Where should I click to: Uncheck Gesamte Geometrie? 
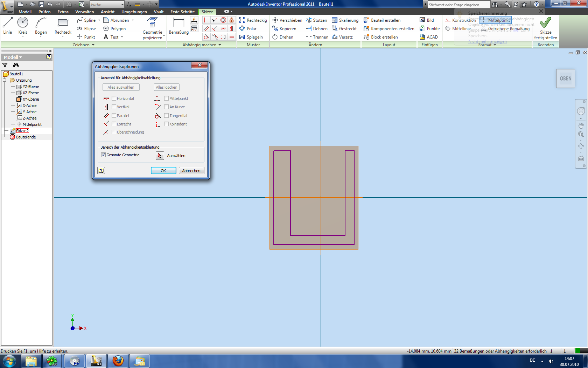coord(103,155)
